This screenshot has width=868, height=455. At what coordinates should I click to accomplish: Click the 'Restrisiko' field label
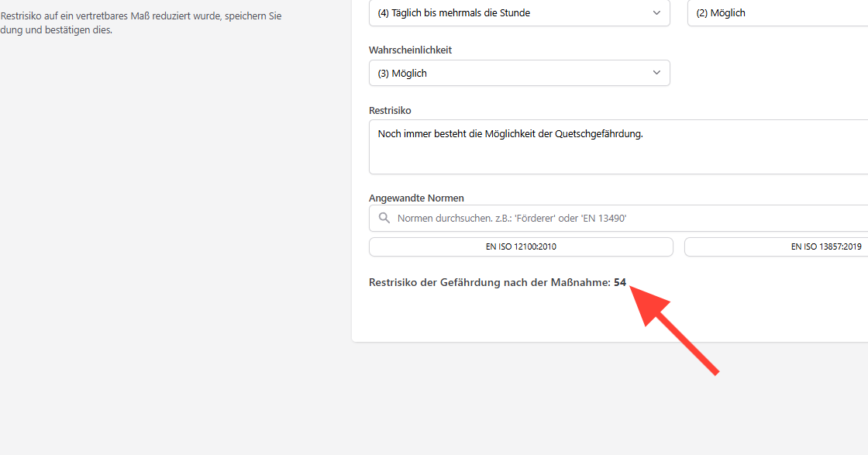[x=390, y=110]
